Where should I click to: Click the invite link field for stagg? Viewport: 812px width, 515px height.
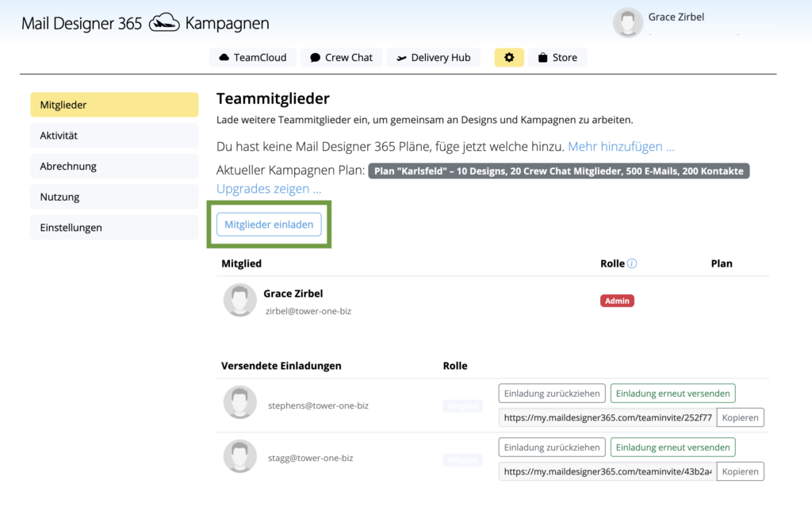coord(607,471)
